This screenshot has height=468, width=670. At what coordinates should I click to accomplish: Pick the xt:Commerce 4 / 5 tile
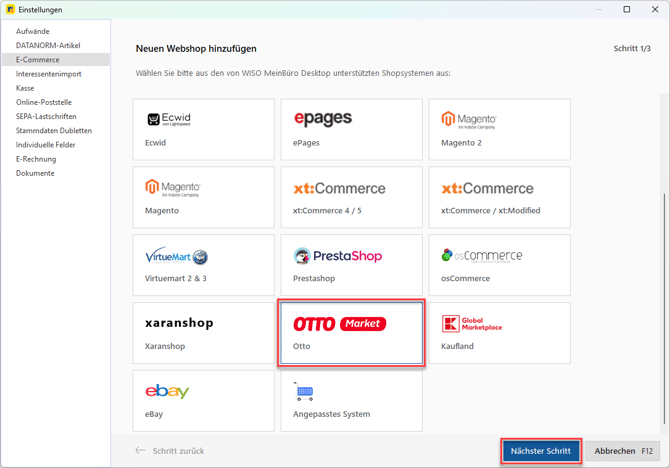click(x=351, y=197)
